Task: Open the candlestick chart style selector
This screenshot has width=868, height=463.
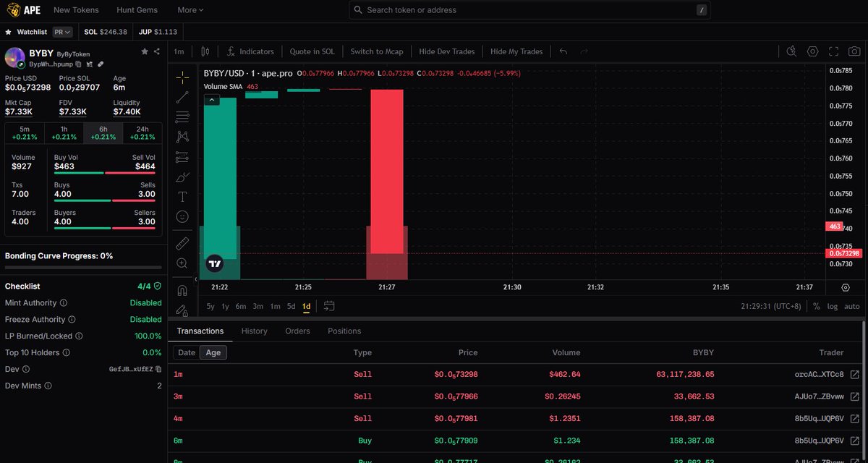Action: click(205, 51)
